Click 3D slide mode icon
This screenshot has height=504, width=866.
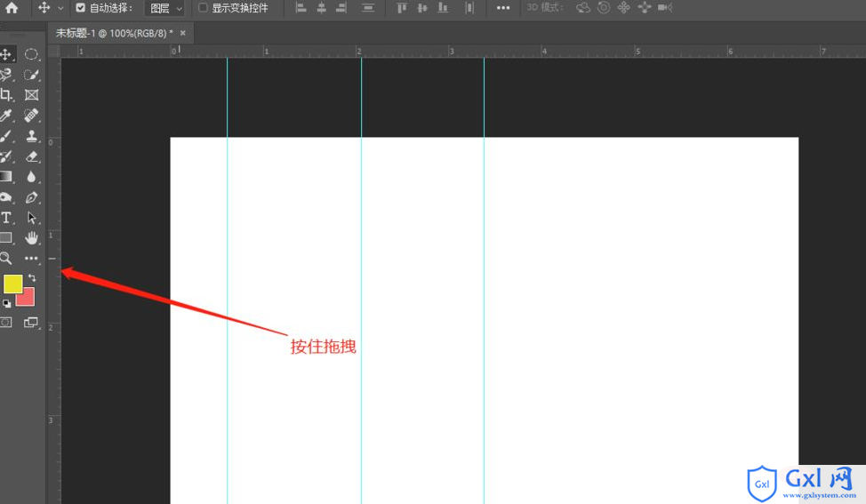pos(645,8)
